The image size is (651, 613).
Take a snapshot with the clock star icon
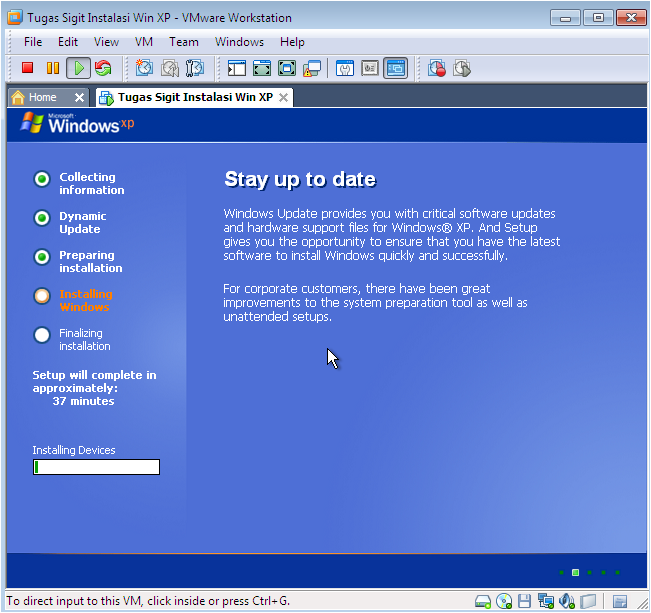point(144,68)
